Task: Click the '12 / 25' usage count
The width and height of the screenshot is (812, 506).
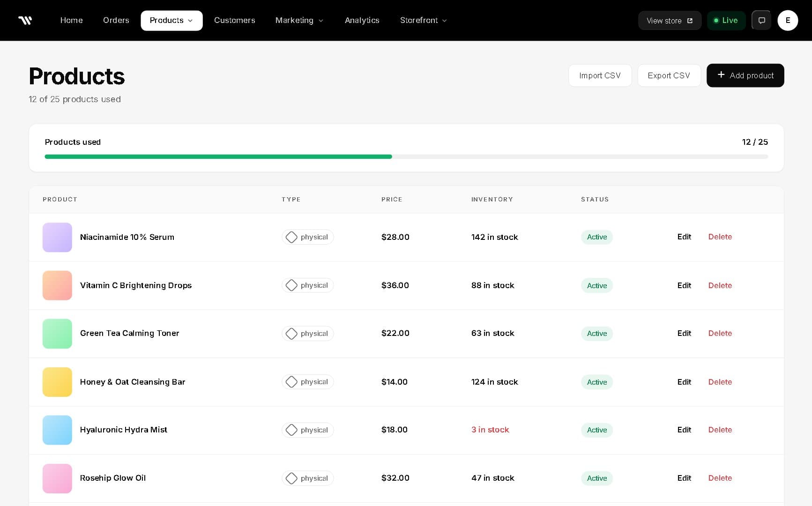Action: (x=755, y=142)
